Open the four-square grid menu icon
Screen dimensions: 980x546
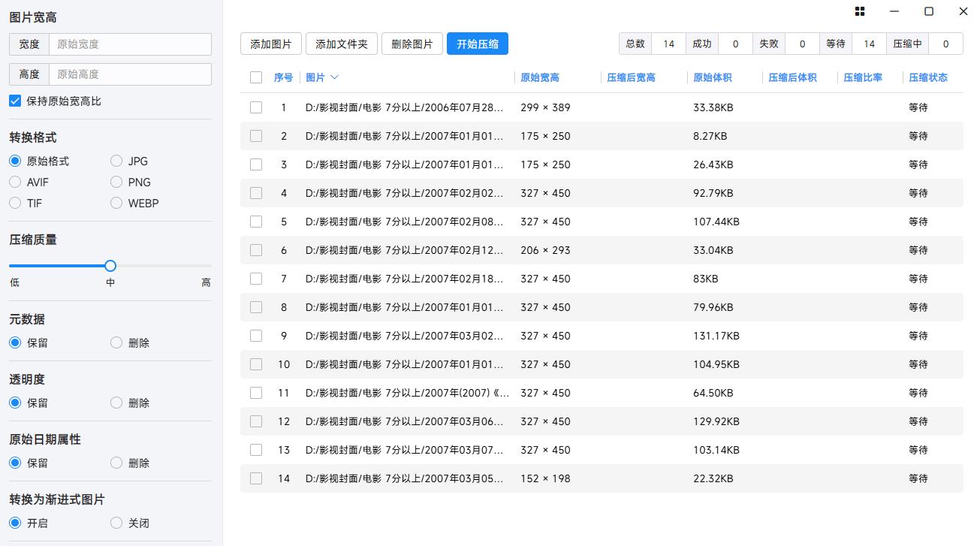click(860, 11)
